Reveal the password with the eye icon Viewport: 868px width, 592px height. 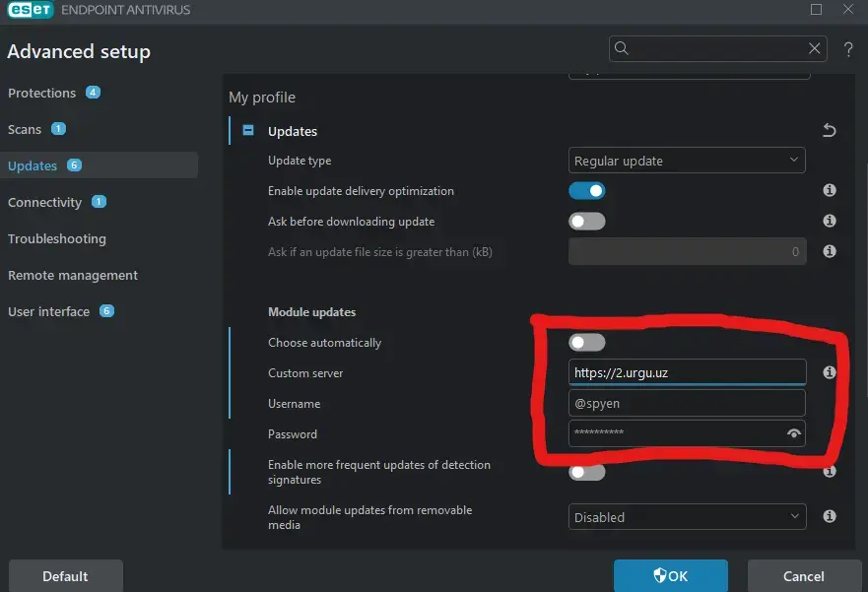point(794,433)
